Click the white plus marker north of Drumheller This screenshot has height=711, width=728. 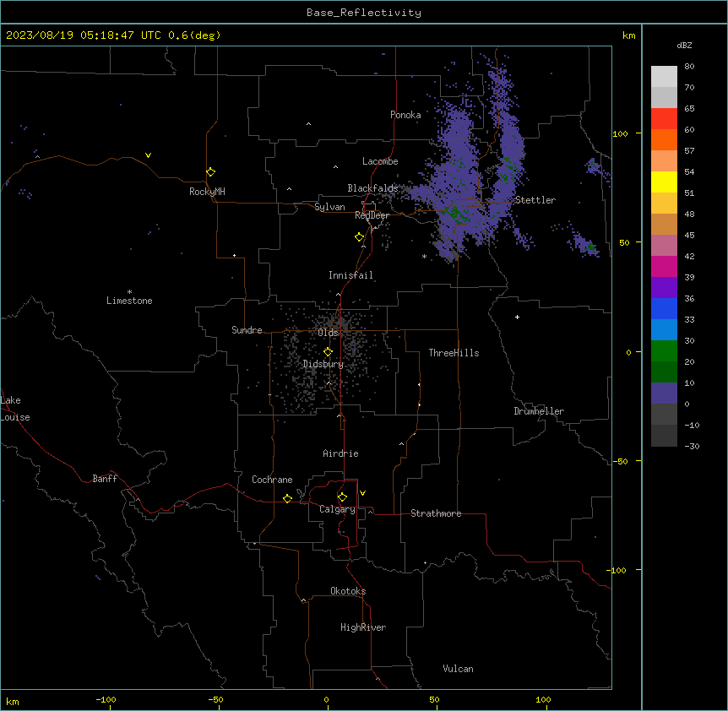(517, 317)
